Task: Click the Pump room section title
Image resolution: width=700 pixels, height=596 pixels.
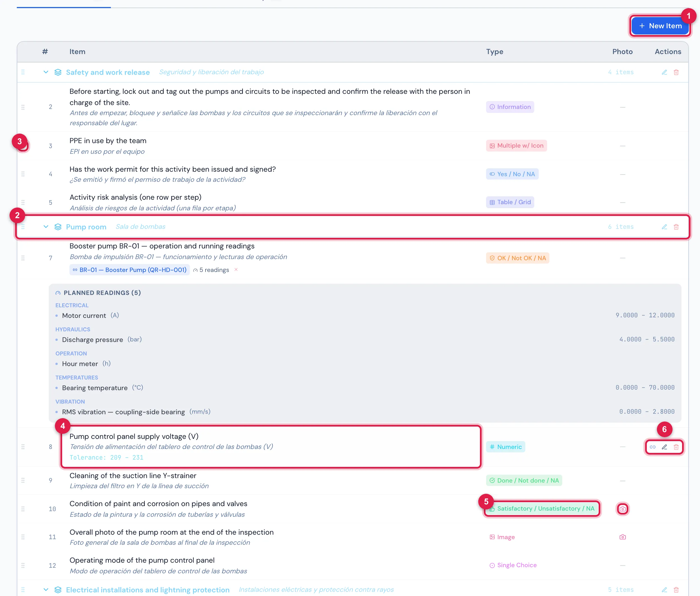Action: (86, 227)
